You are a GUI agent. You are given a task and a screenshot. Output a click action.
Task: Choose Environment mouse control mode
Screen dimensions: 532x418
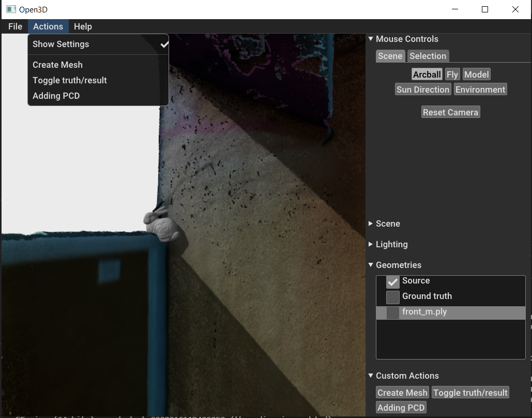click(480, 89)
